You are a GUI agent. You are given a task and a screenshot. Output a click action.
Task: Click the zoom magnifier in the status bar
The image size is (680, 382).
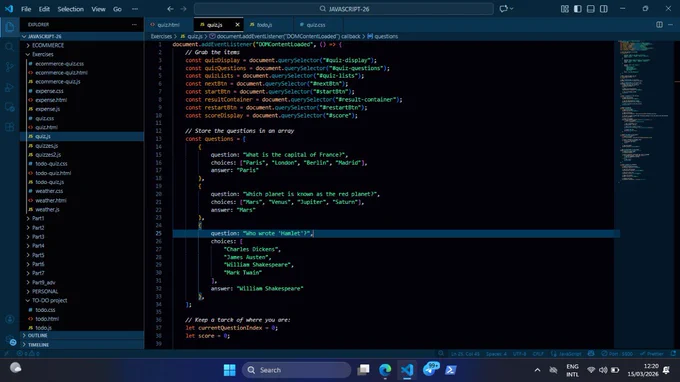click(x=441, y=354)
